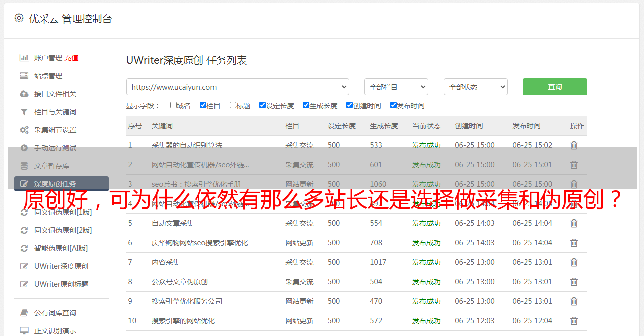
Task: Delete the task 庆华购物网站seo搜索引擎优化
Action: click(x=574, y=243)
